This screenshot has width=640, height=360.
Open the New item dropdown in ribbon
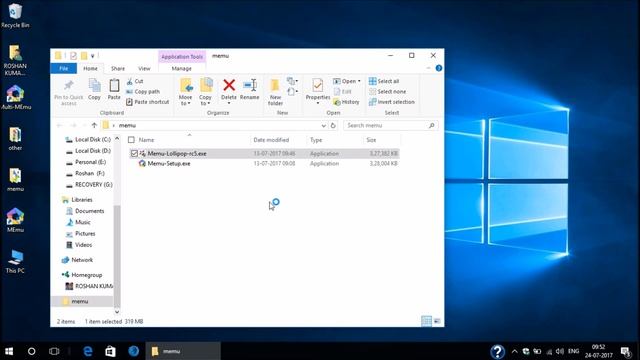(x=292, y=81)
